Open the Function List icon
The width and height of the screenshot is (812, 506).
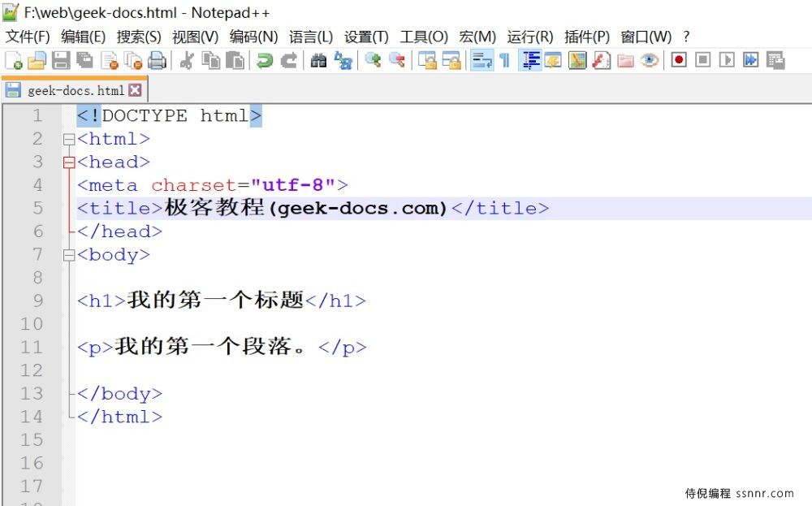point(601,61)
